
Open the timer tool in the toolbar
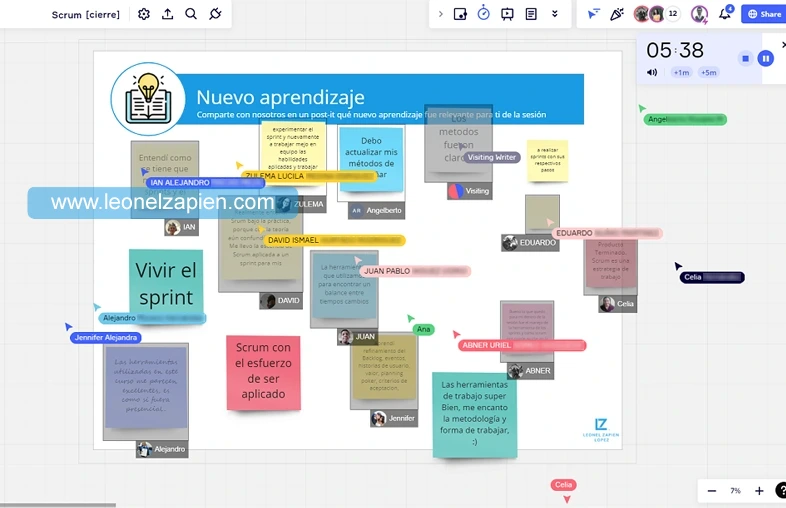[483, 14]
